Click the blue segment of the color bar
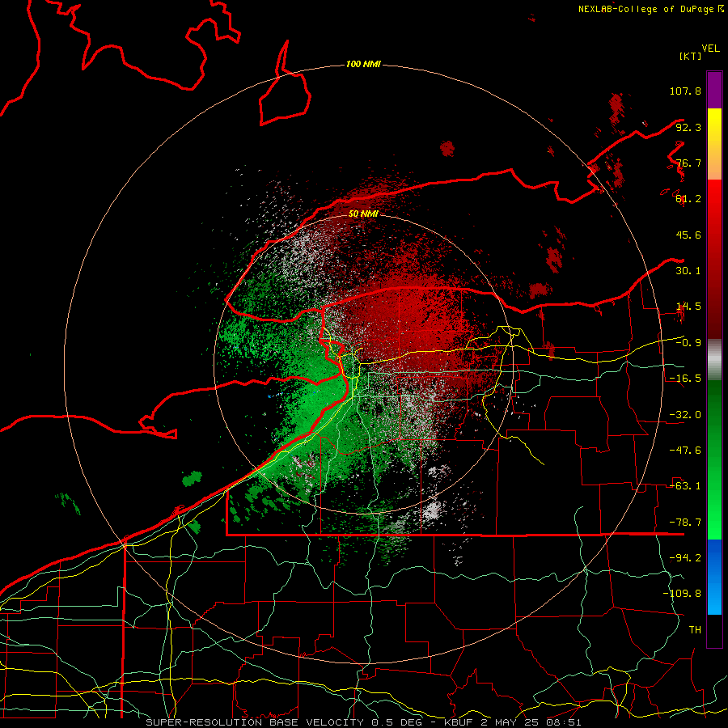This screenshot has height=728, width=728. click(714, 577)
